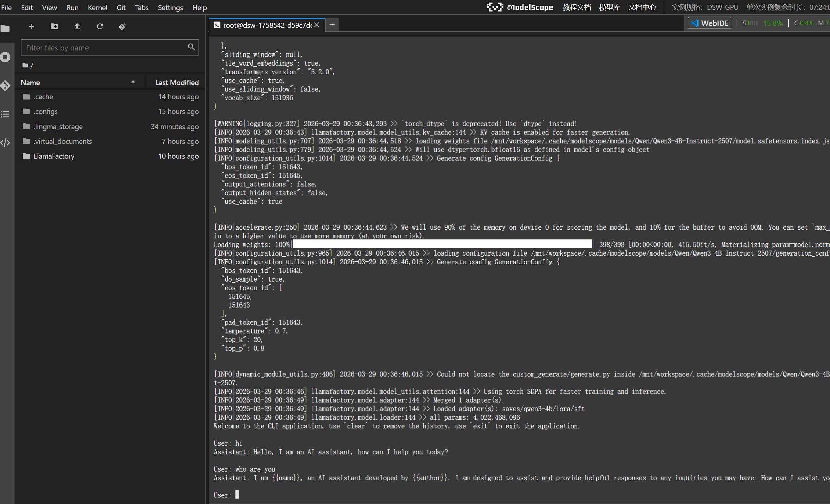Open the LlamaFactory folder
Screen dimensions: 830x504
pos(54,156)
